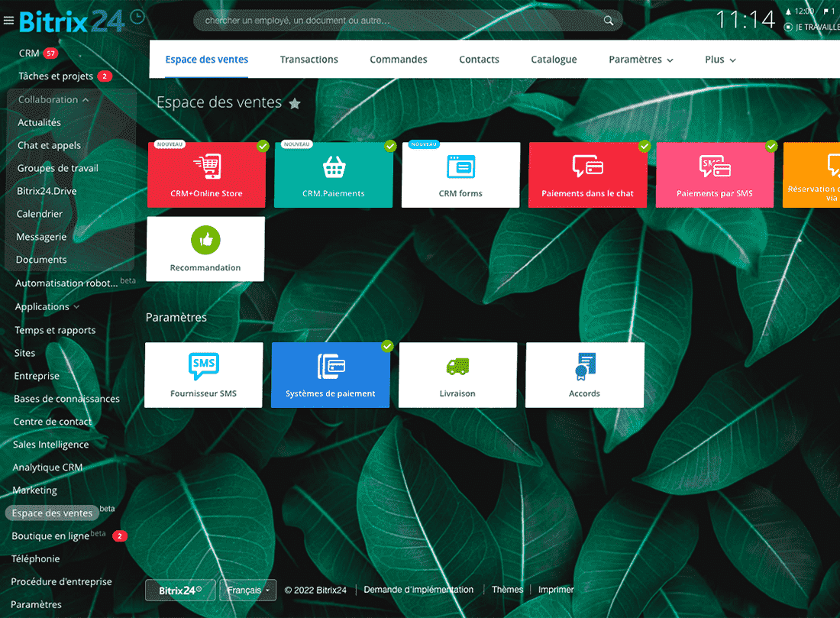Toggle the hamburger menu to collapse sidebar
This screenshot has width=840, height=618.
[x=9, y=21]
